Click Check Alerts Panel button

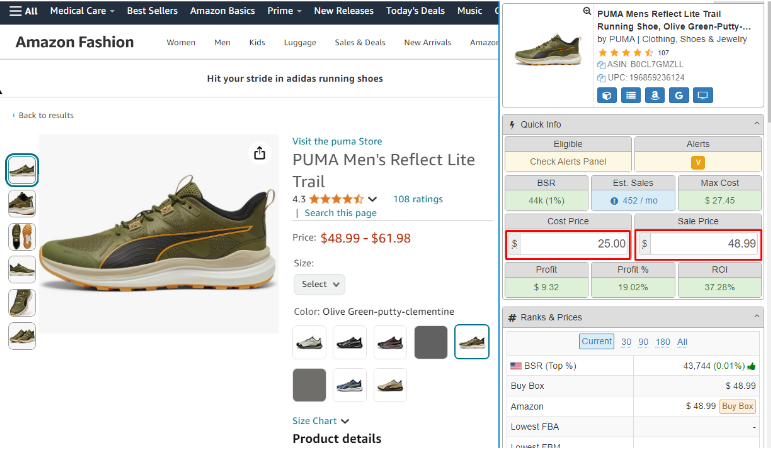coord(568,162)
